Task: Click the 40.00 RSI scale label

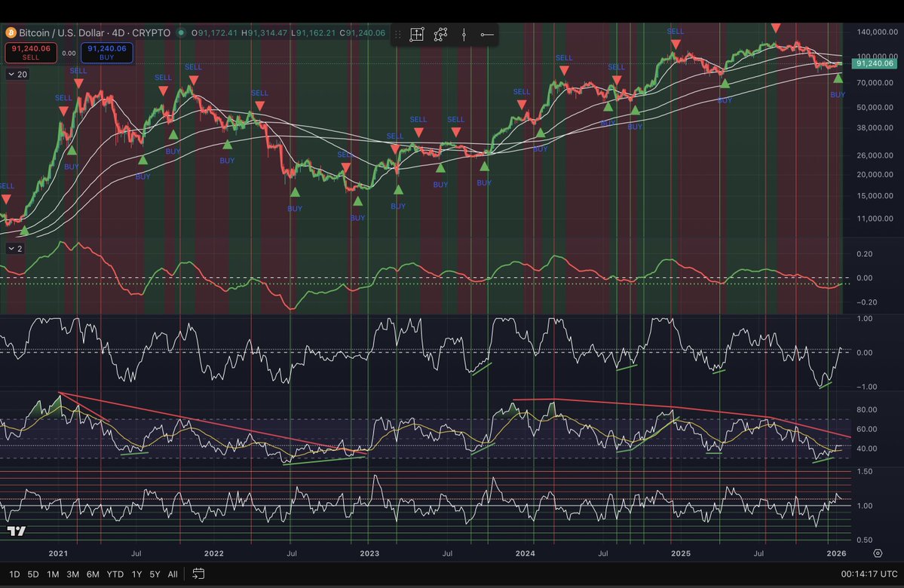Action: coord(866,449)
